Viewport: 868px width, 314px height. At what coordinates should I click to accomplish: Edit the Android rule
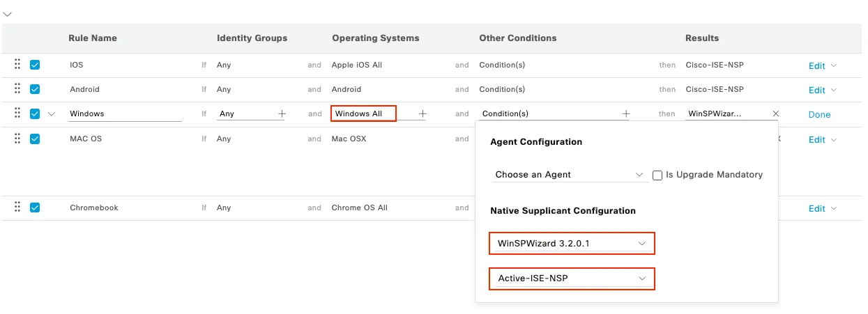(x=816, y=91)
